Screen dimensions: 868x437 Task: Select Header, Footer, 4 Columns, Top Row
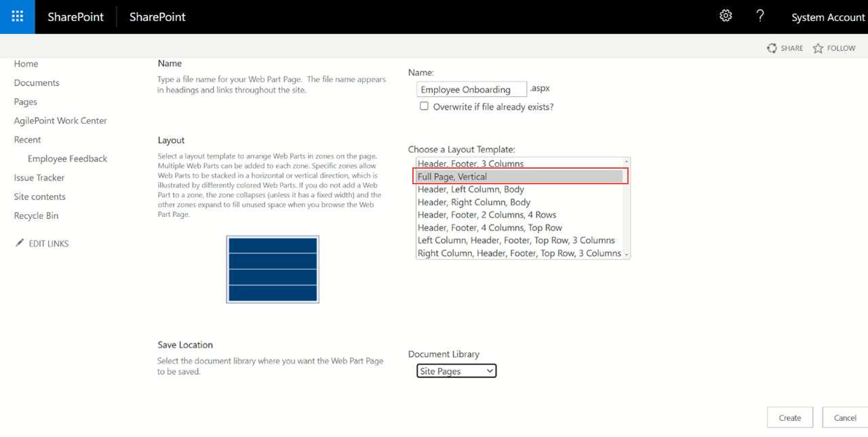coord(519,228)
